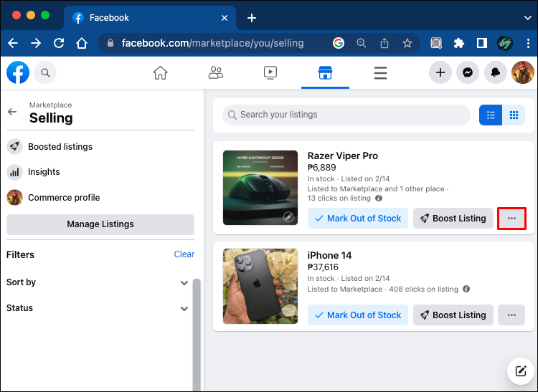This screenshot has width=538, height=392.
Task: Open Facebook Messenger icon
Action: tap(468, 72)
